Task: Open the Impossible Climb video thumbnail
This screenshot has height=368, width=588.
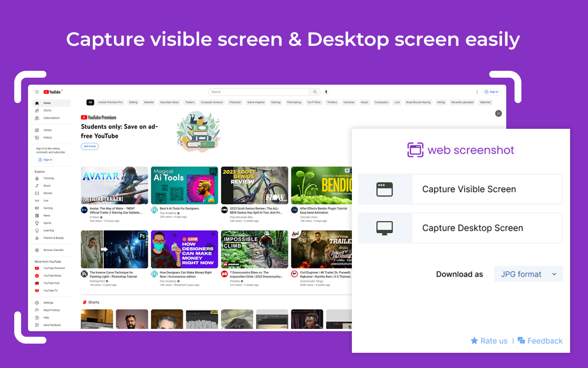Action: coord(254,249)
